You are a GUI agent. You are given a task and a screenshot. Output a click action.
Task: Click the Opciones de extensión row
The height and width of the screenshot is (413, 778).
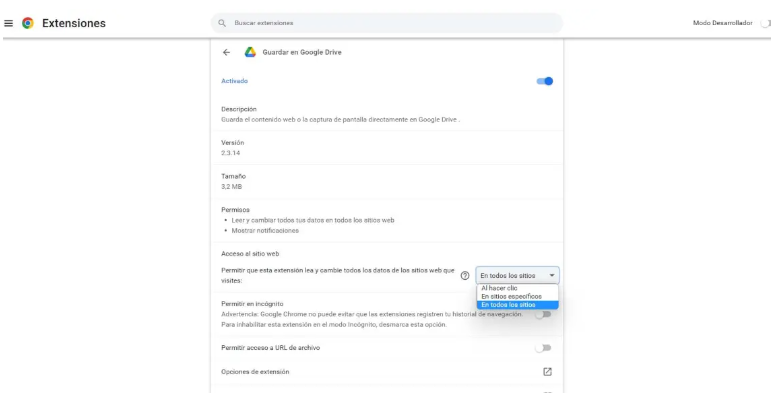(387, 372)
